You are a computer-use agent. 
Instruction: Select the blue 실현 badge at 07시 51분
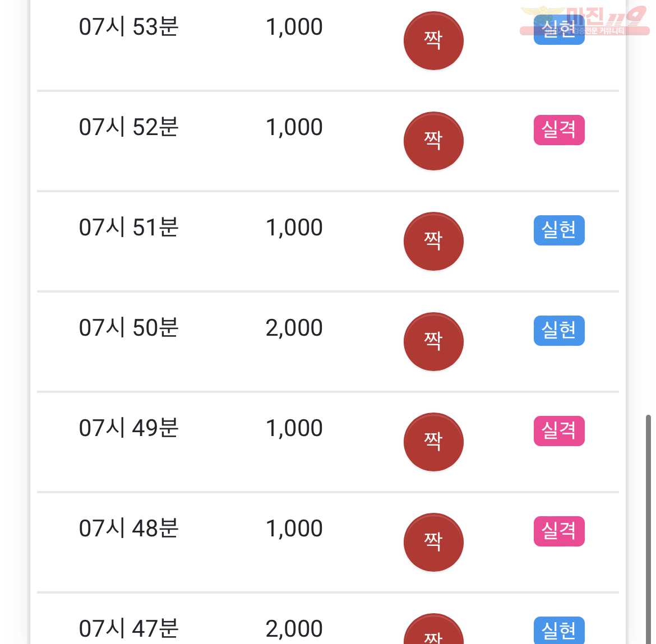point(559,230)
